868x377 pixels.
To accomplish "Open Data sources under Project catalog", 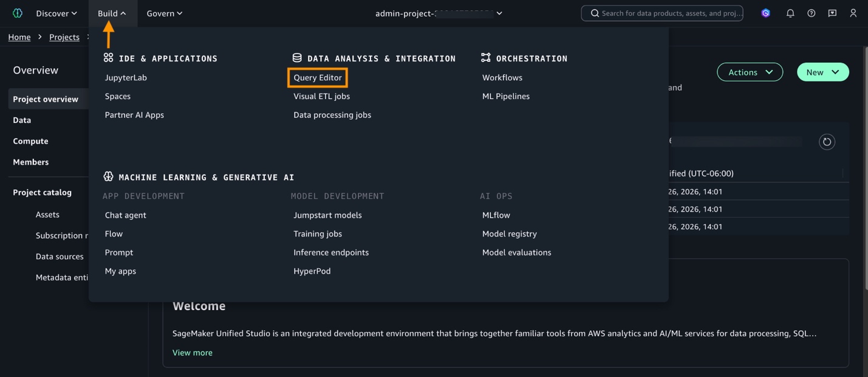I will [59, 256].
